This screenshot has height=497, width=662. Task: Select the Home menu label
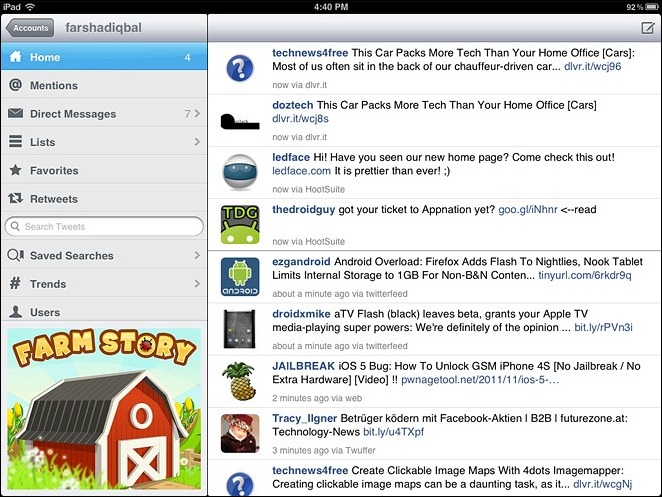(45, 57)
